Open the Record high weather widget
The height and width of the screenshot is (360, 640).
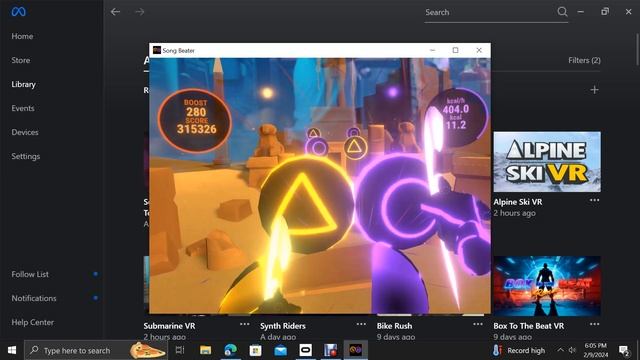(519, 350)
